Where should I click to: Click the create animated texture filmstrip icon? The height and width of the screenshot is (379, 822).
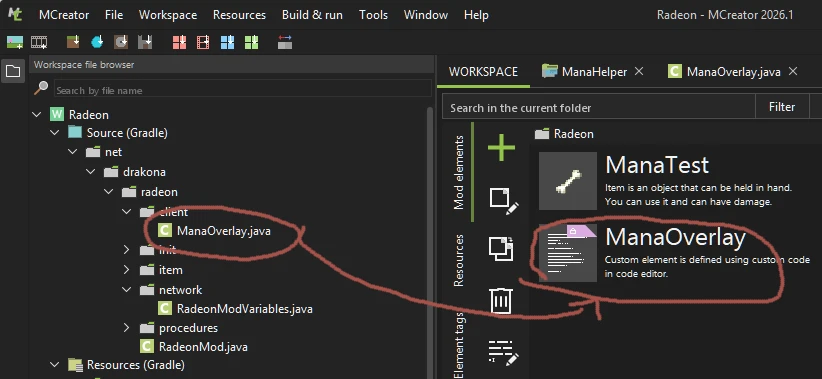point(39,42)
